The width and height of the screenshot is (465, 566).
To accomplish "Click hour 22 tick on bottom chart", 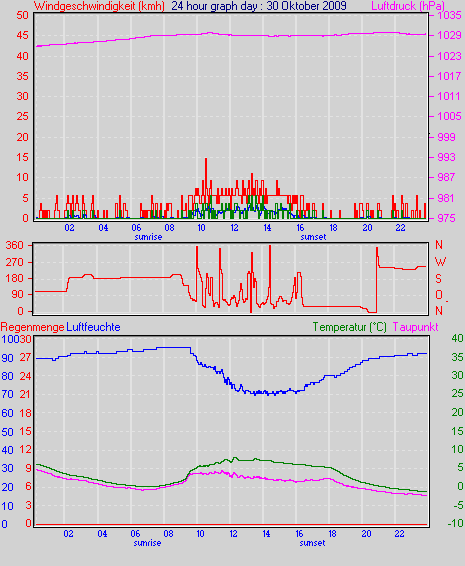I will pos(399,534).
